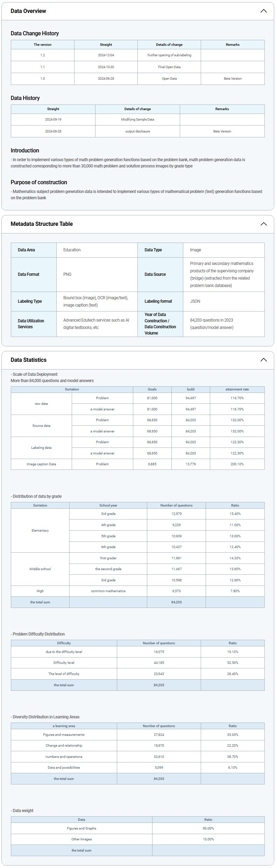Click the "Figures and Graphs" data row
The height and width of the screenshot is (868, 277).
81,828
